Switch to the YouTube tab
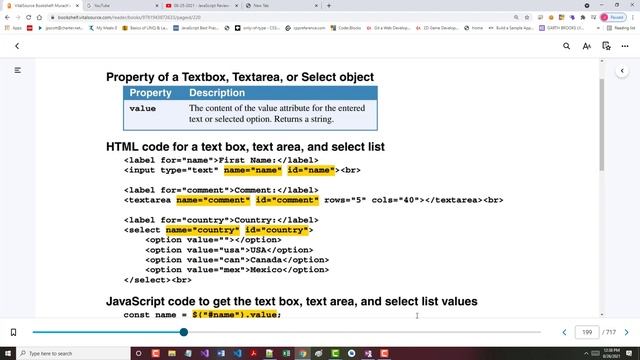The width and height of the screenshot is (640, 360). click(x=122, y=6)
